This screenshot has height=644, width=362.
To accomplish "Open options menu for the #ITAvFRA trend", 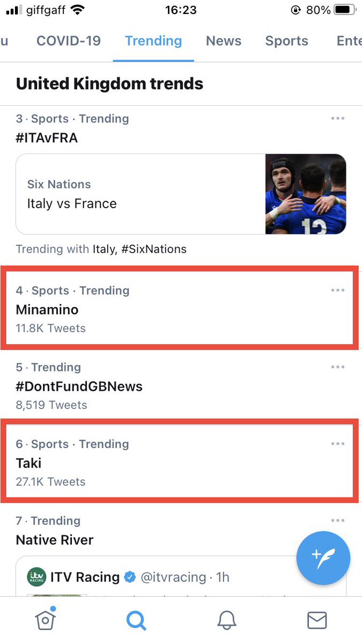I will (x=338, y=119).
